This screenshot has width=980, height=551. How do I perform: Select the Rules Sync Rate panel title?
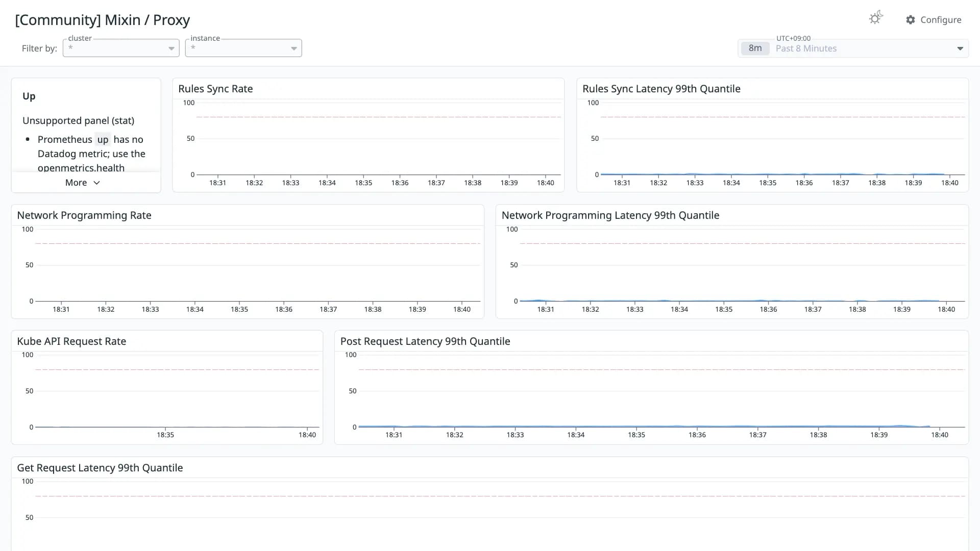coord(215,89)
